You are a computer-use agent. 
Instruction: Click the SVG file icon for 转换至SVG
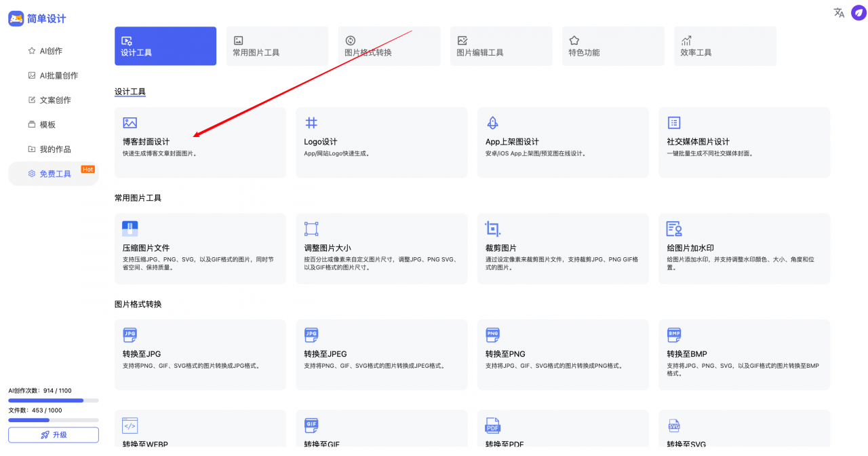674,425
